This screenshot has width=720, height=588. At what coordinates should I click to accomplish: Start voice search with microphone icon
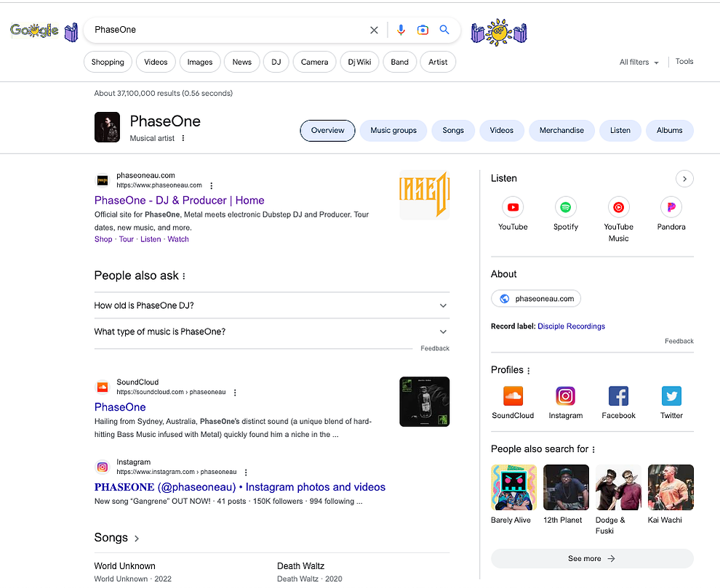tap(401, 30)
